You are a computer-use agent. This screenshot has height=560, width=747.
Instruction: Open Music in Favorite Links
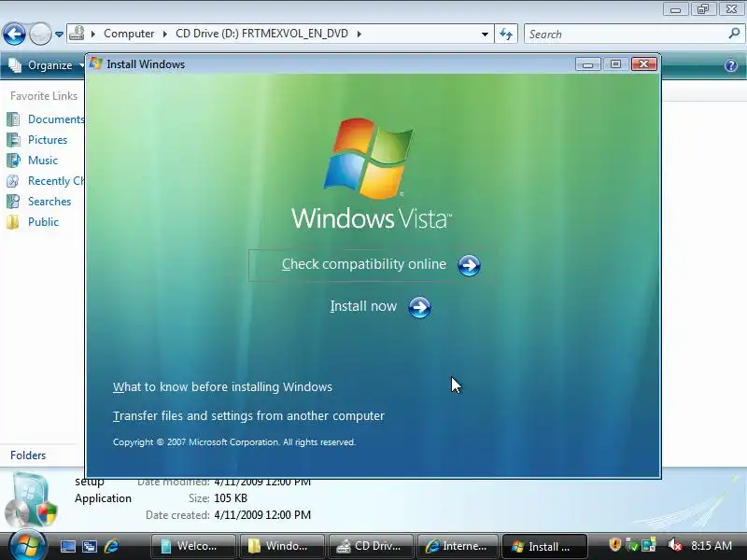click(43, 160)
